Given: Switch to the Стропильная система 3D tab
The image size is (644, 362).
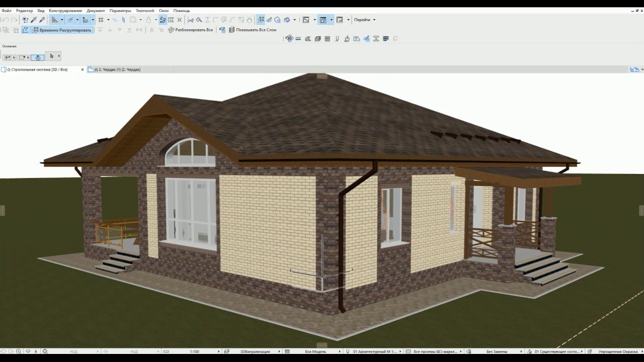Looking at the screenshot, I should [x=37, y=69].
